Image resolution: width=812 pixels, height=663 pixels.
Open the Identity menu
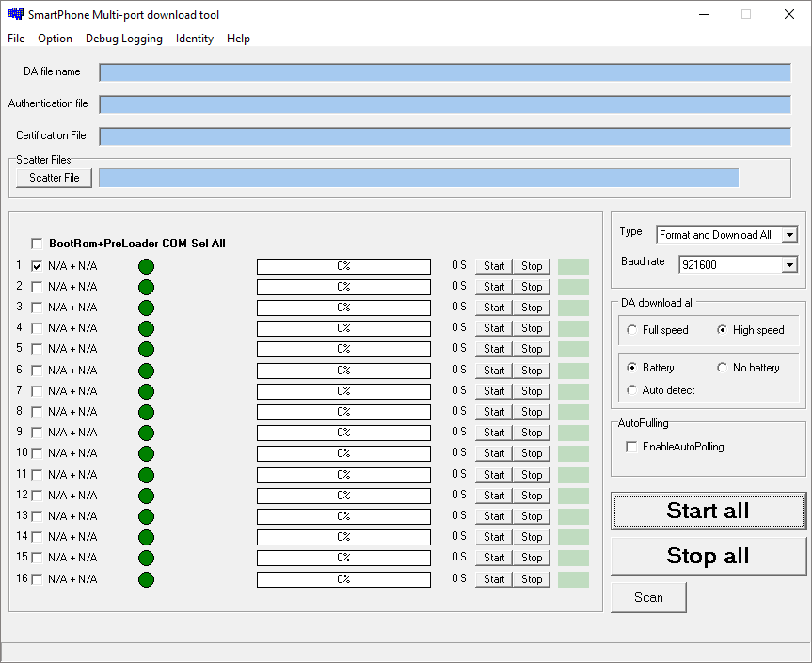[x=194, y=39]
